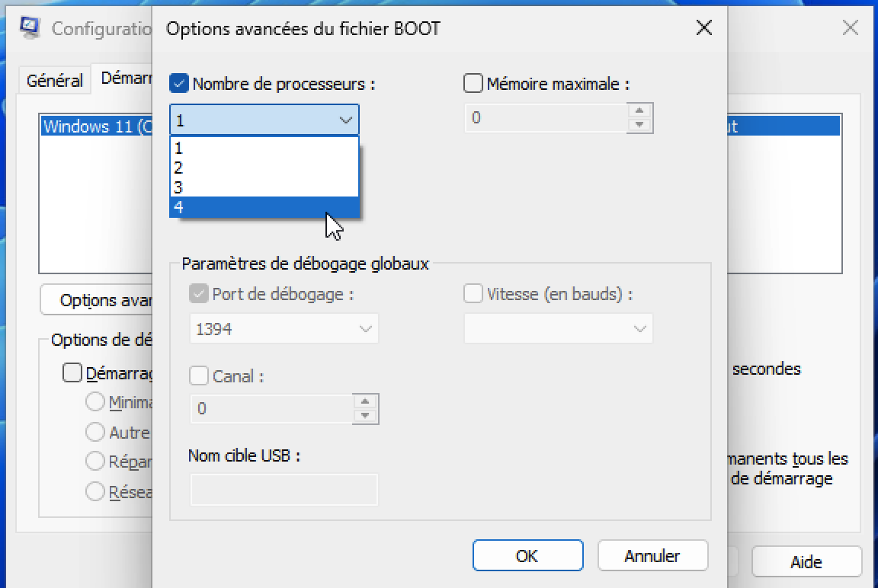This screenshot has height=588, width=878.
Task: Click the down arrow of Canal spinner
Action: click(x=365, y=416)
